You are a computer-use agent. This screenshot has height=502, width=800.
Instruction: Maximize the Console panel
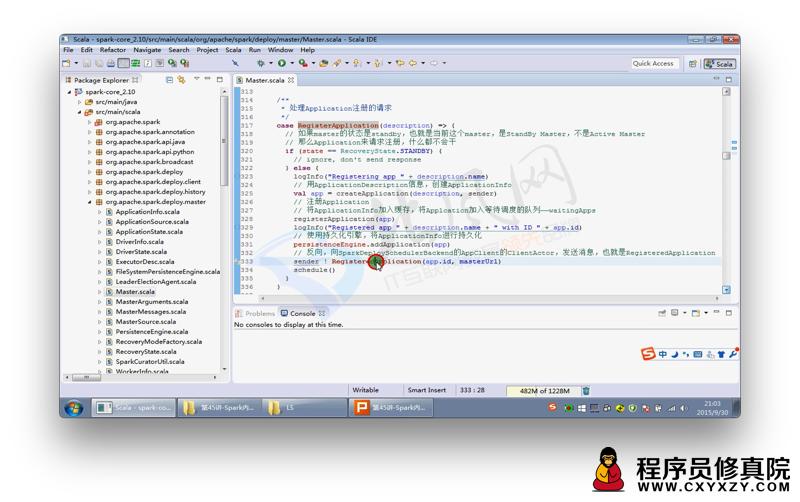click(x=729, y=313)
